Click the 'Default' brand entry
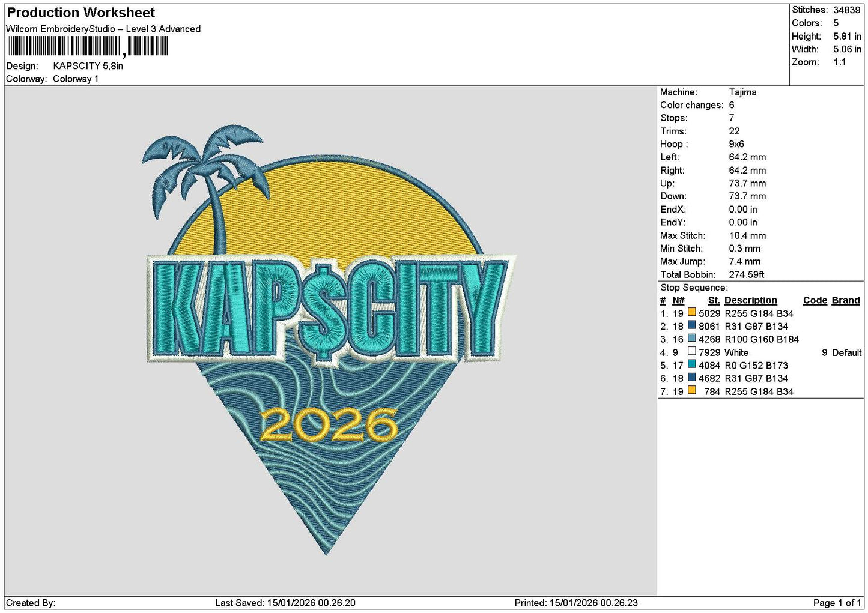This screenshot has height=613, width=868. (x=846, y=353)
